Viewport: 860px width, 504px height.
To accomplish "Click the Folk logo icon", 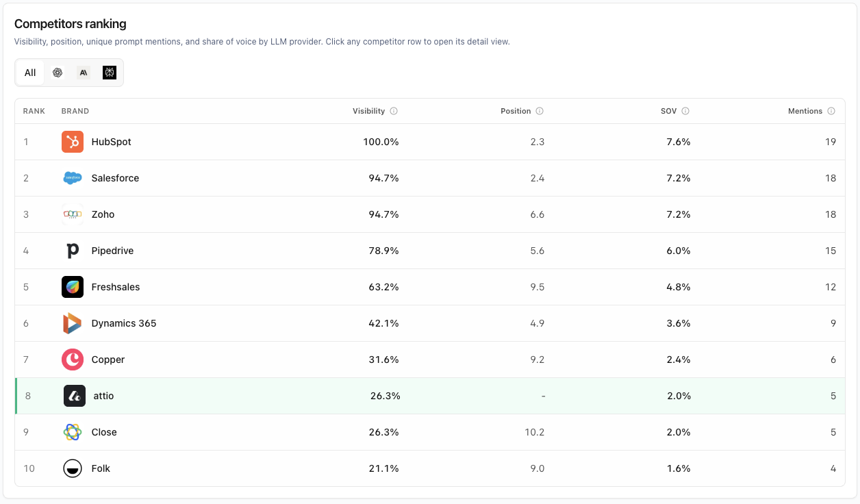I will coord(73,468).
